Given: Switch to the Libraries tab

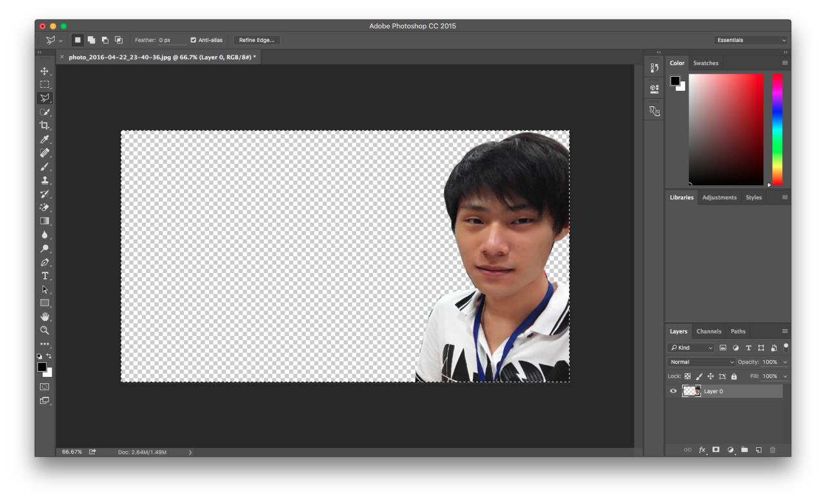Looking at the screenshot, I should tap(681, 197).
